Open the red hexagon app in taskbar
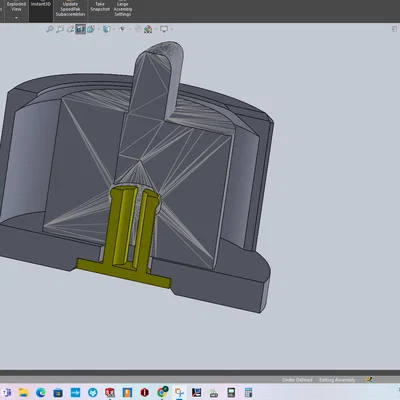This screenshot has width=400, height=400. click(145, 392)
